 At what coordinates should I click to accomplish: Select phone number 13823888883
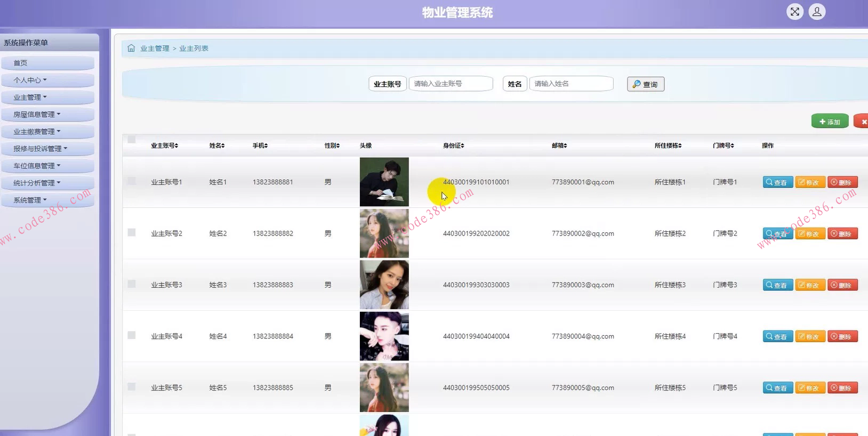tap(273, 285)
